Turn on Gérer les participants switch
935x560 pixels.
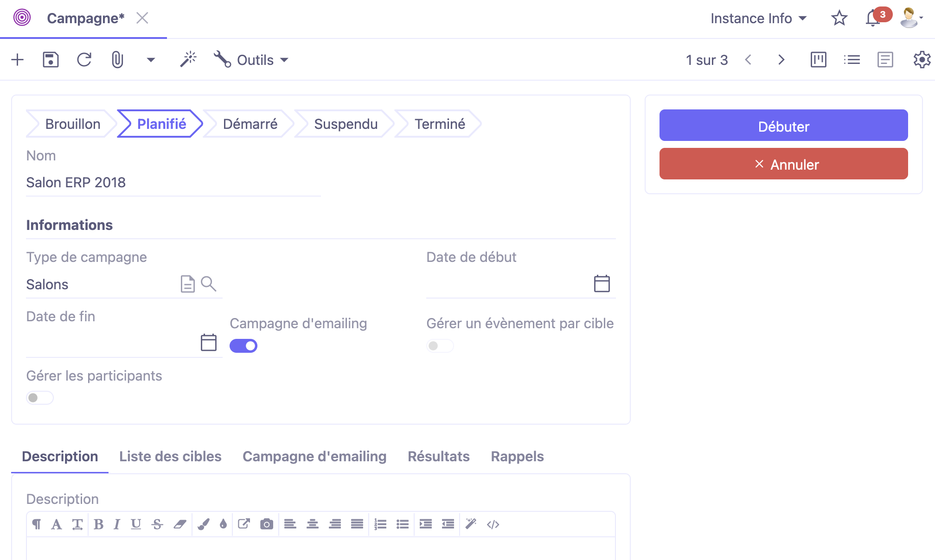point(40,398)
